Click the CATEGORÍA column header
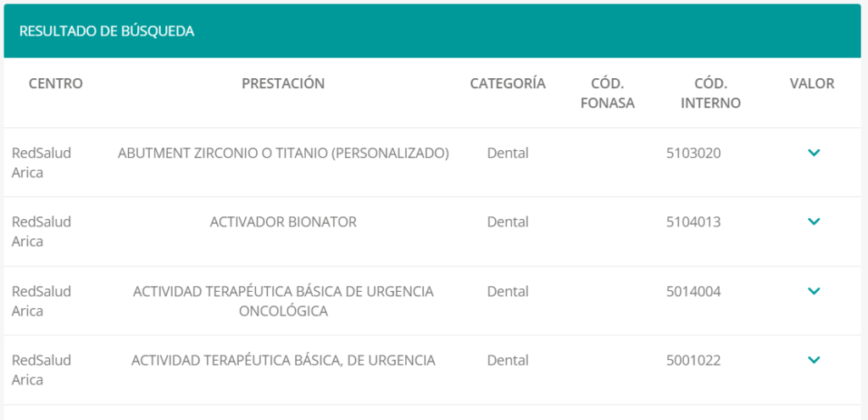Image resolution: width=868 pixels, height=420 pixels. coord(508,84)
